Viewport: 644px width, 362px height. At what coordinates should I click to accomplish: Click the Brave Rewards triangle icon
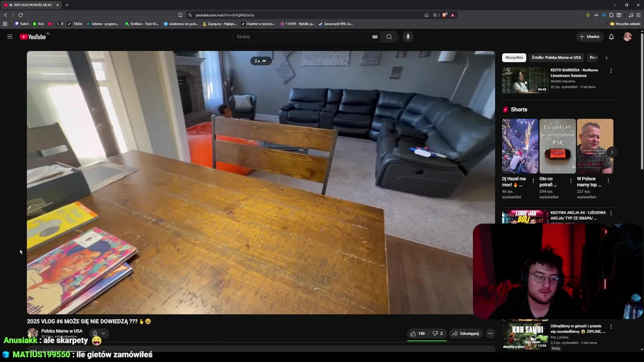452,15
